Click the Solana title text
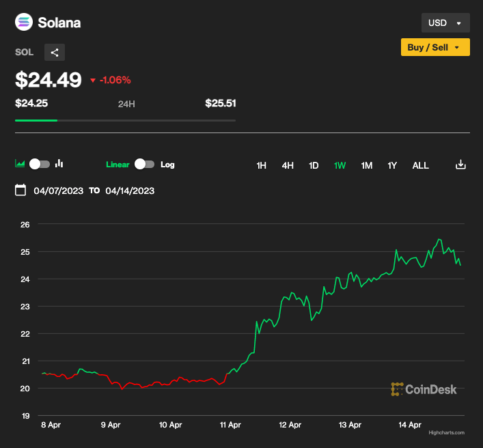483x448 pixels. click(x=59, y=23)
